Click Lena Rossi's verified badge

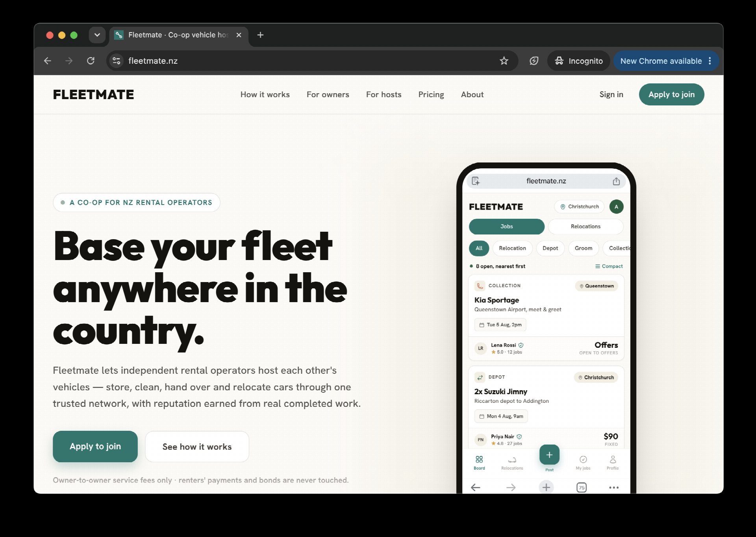pyautogui.click(x=521, y=345)
